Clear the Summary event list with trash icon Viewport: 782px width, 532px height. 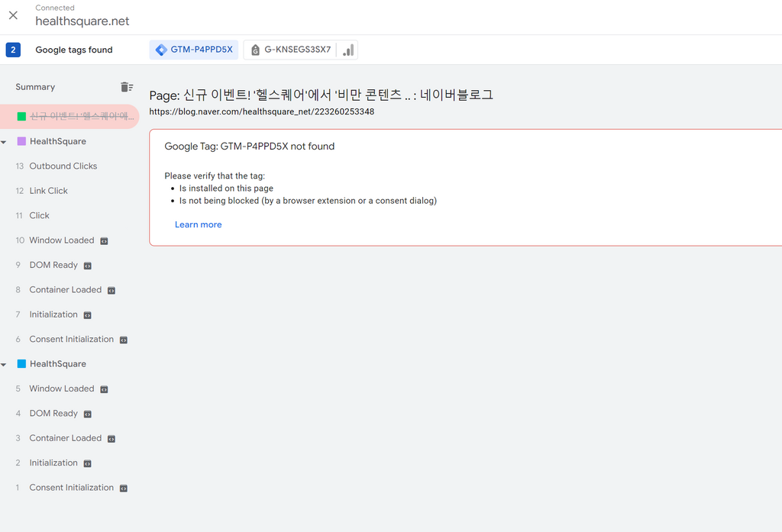(x=127, y=87)
